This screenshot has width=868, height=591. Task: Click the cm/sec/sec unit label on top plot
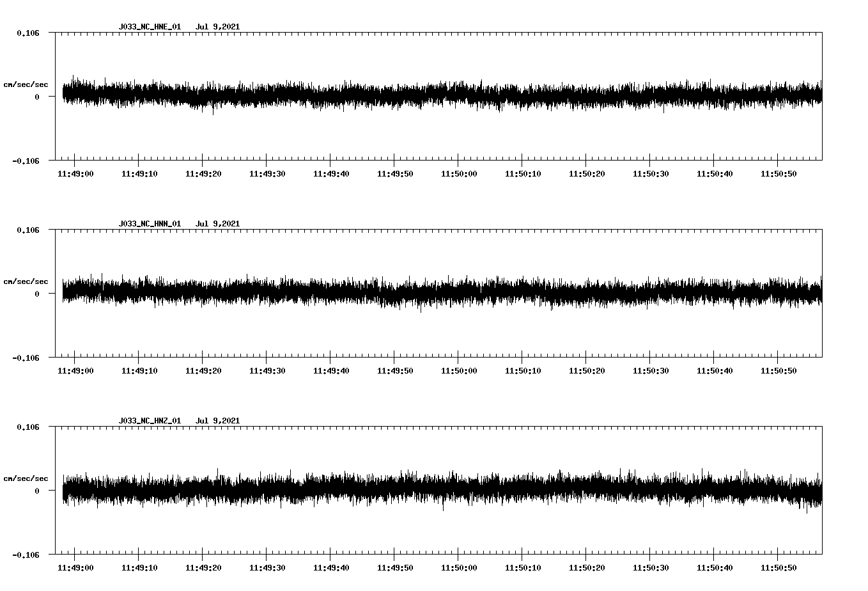point(26,84)
